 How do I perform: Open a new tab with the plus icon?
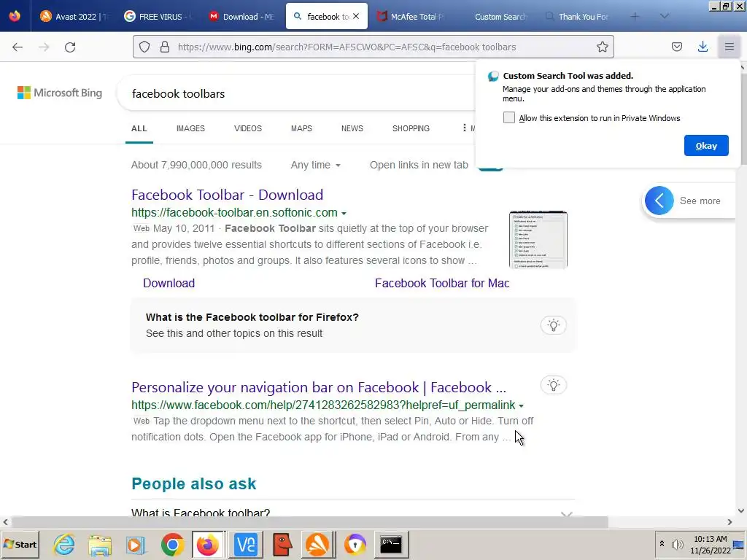pos(635,17)
